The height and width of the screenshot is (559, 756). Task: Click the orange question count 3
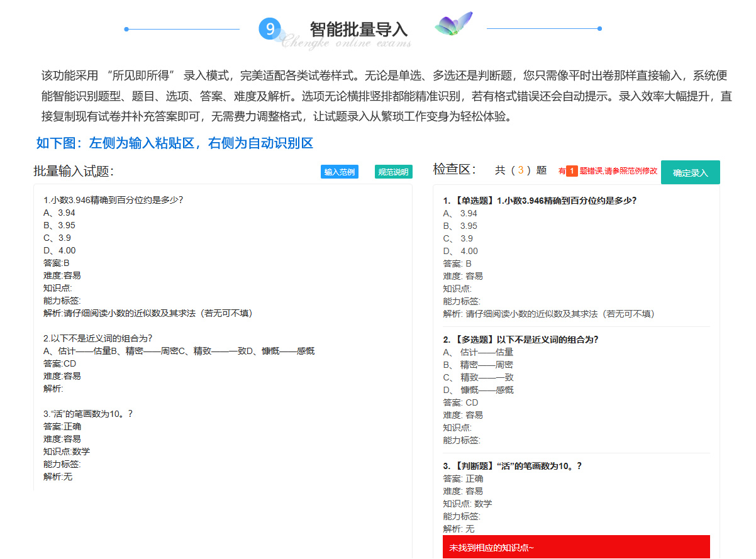(x=521, y=170)
